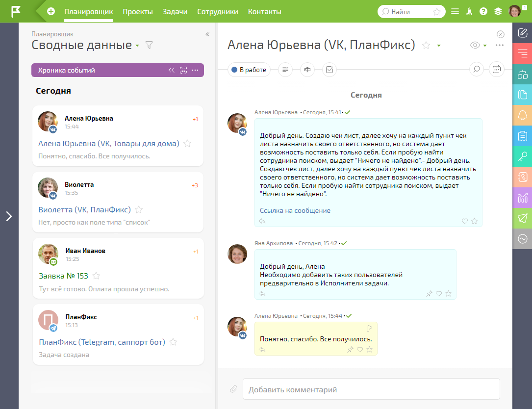Viewport: 532px width, 409px height.
Task: Click the key icon in the right sidebar
Action: pos(523,156)
